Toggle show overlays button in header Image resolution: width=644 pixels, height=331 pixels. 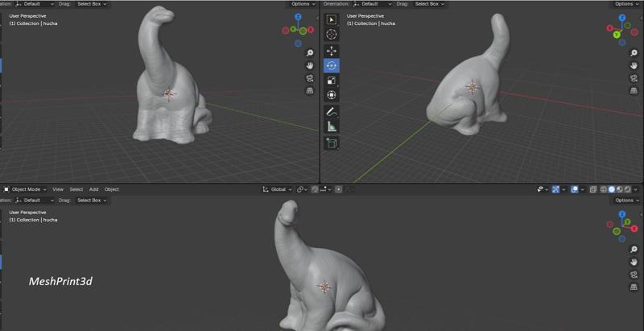tap(575, 189)
